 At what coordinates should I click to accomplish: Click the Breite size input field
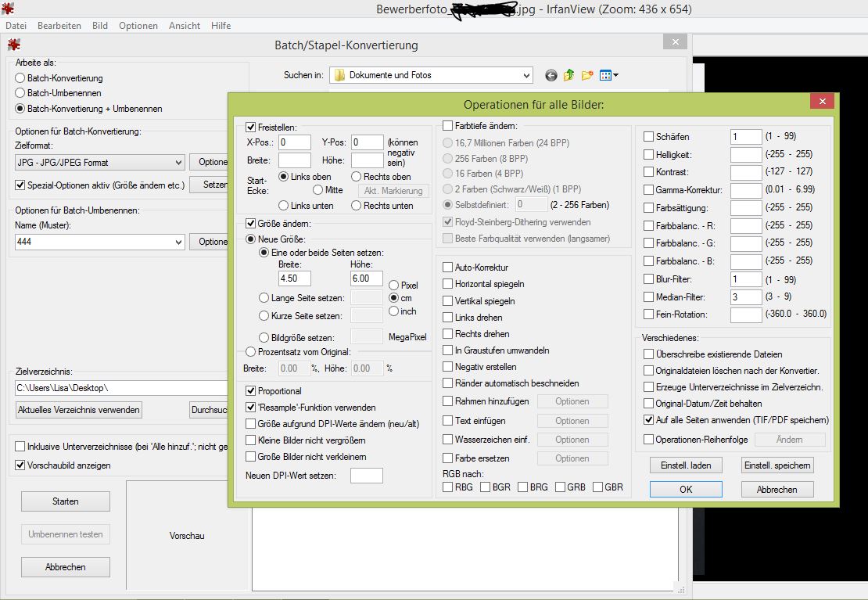tap(294, 278)
